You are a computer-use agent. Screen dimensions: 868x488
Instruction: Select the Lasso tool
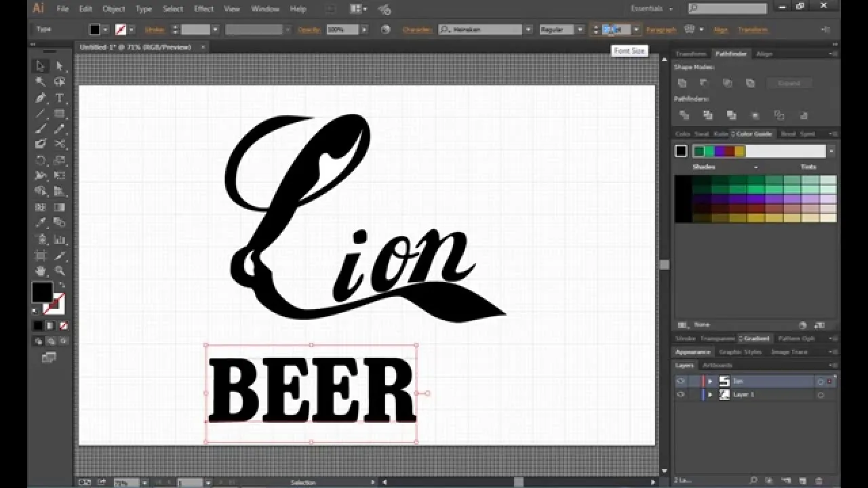pos(60,81)
